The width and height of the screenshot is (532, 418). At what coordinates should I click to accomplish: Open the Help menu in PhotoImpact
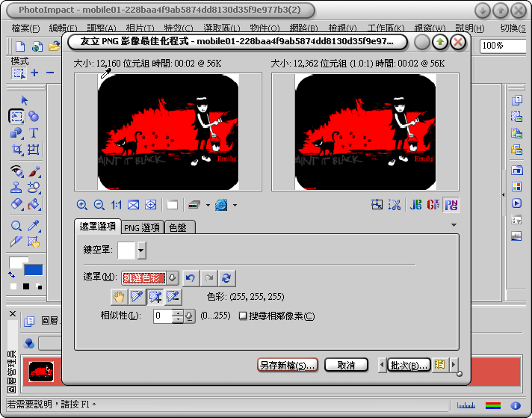[469, 28]
